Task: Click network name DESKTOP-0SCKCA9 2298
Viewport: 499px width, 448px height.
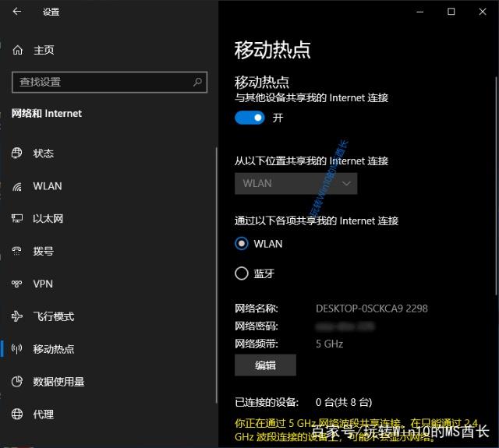Action: coord(372,309)
